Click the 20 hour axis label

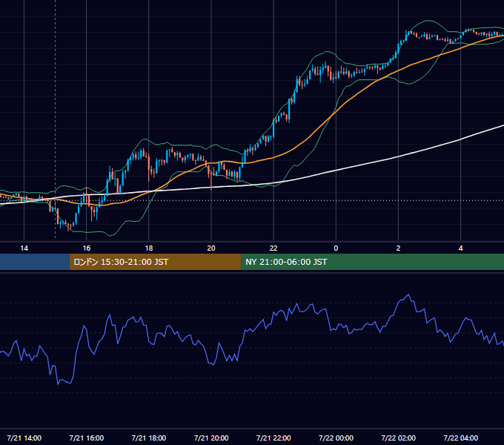[x=211, y=248]
